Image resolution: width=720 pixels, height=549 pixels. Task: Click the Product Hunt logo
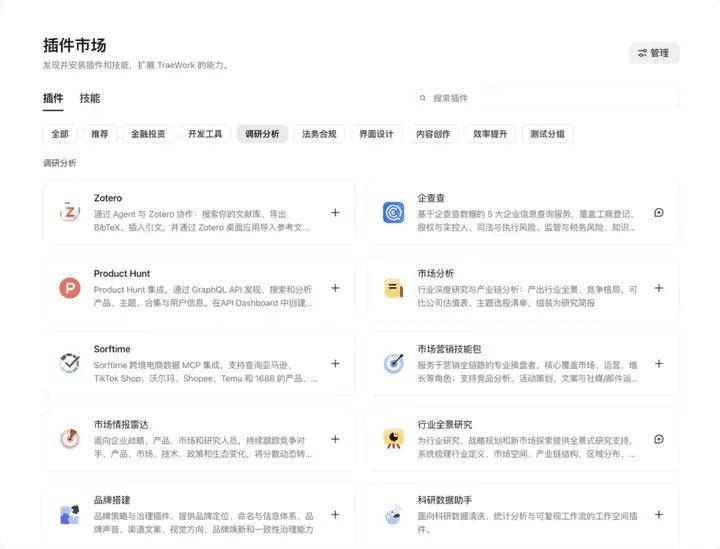(70, 288)
